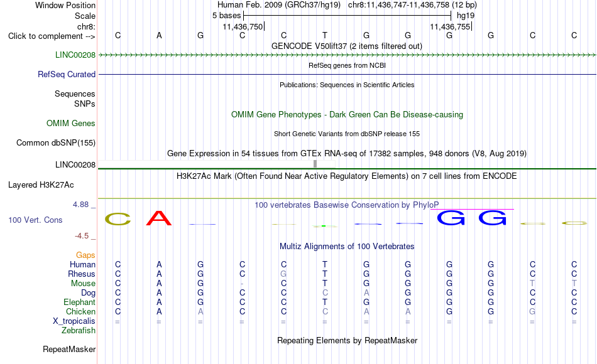This screenshot has width=597, height=364.
Task: Select the SNPs track label
Action: tap(85, 104)
